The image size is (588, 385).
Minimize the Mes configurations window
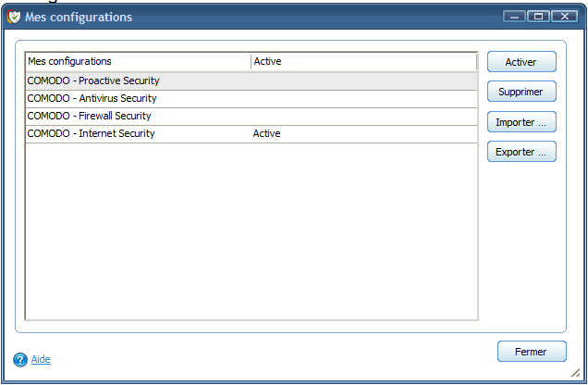[514, 17]
